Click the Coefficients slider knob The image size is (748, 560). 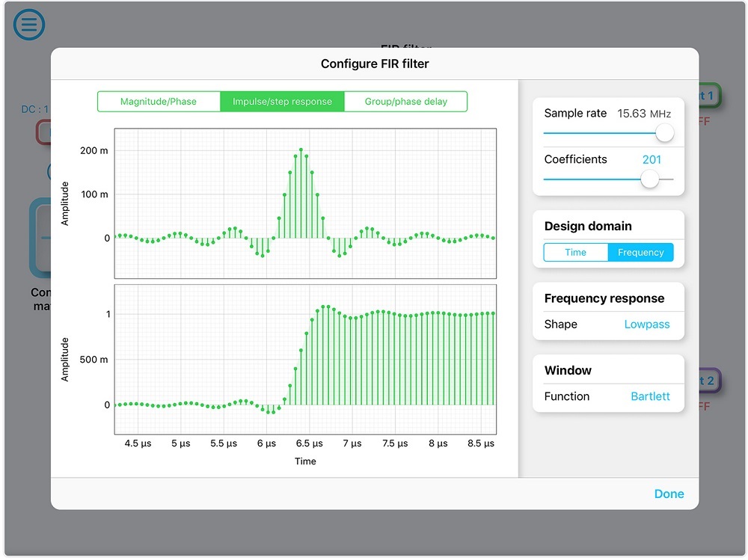coord(650,179)
